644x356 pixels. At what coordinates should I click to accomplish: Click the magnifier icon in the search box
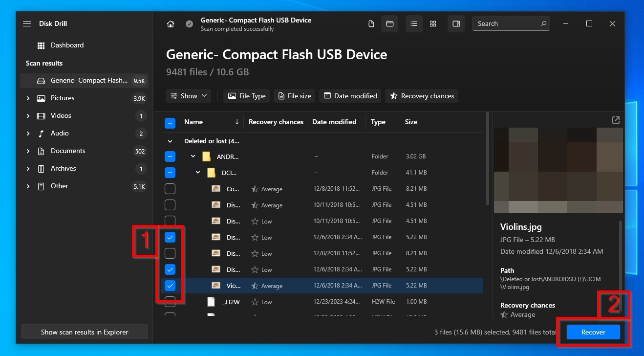point(543,23)
